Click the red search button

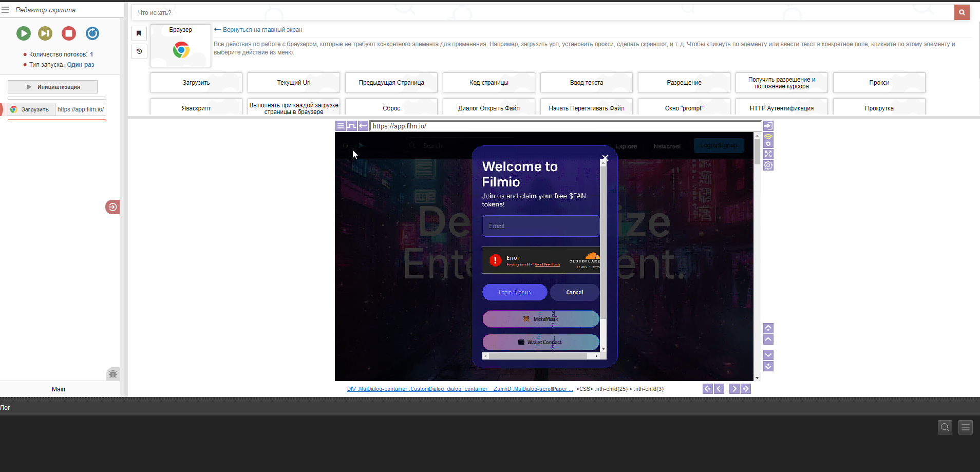(x=962, y=12)
